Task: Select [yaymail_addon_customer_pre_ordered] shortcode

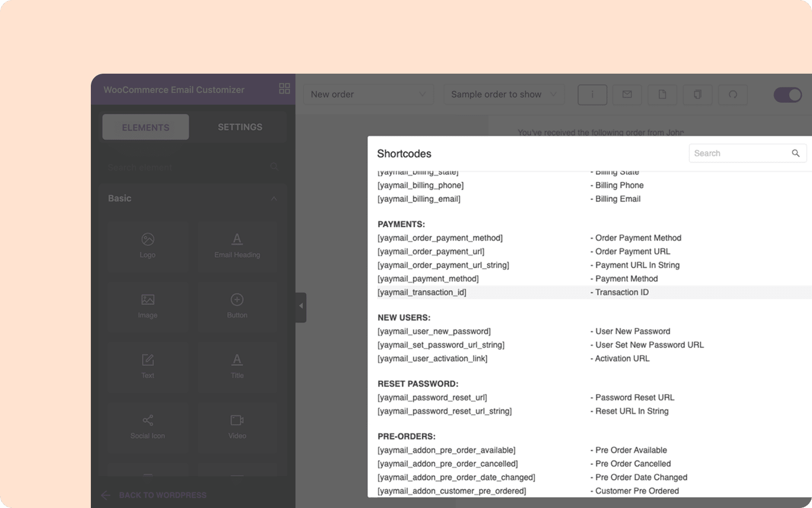Action: tap(452, 491)
